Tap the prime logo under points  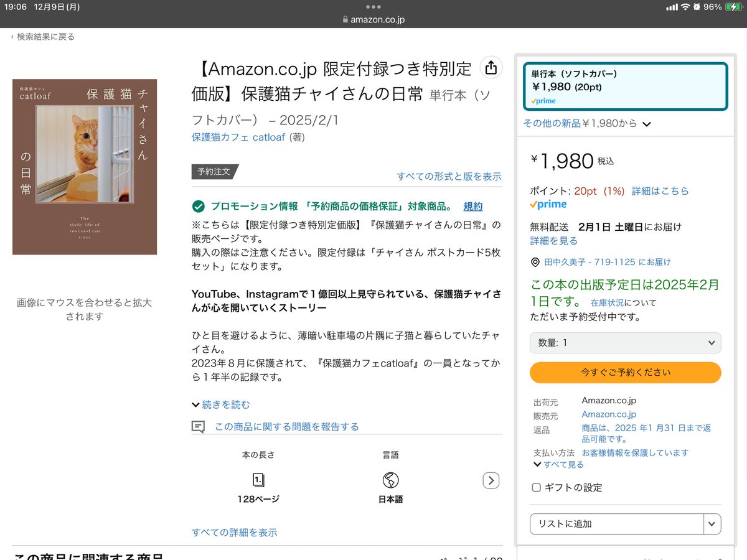[548, 204]
